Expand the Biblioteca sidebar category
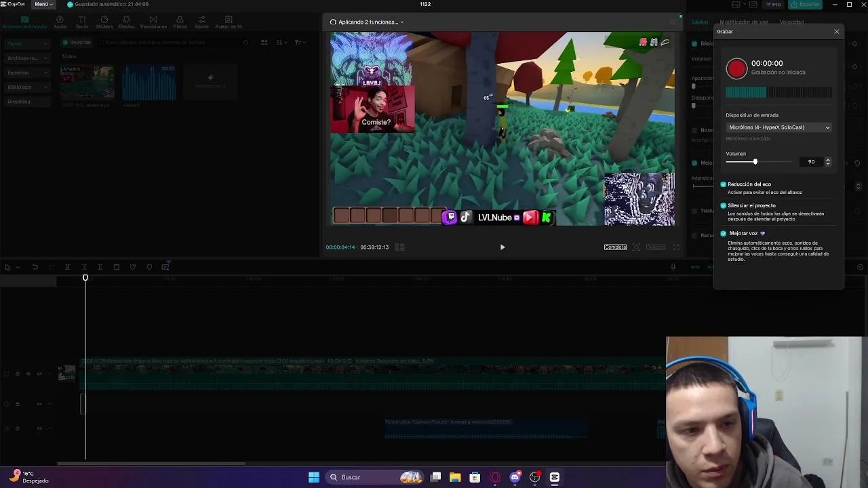Viewport: 868px width, 488px height. [27, 87]
